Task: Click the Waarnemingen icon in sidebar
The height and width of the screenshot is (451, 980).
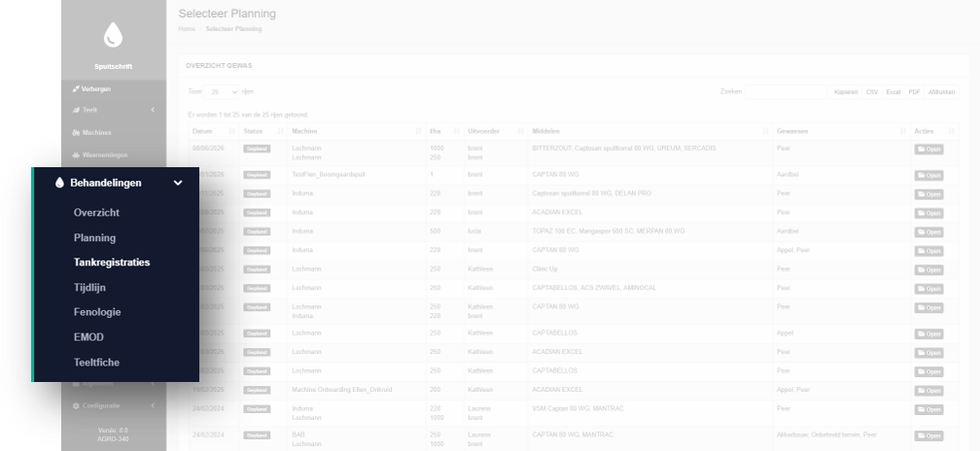Action: (x=76, y=155)
